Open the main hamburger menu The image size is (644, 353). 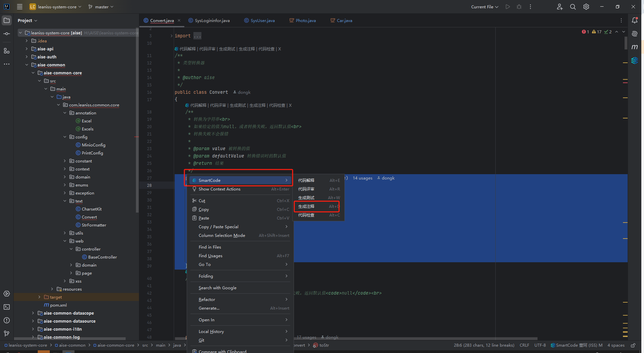[x=20, y=7]
